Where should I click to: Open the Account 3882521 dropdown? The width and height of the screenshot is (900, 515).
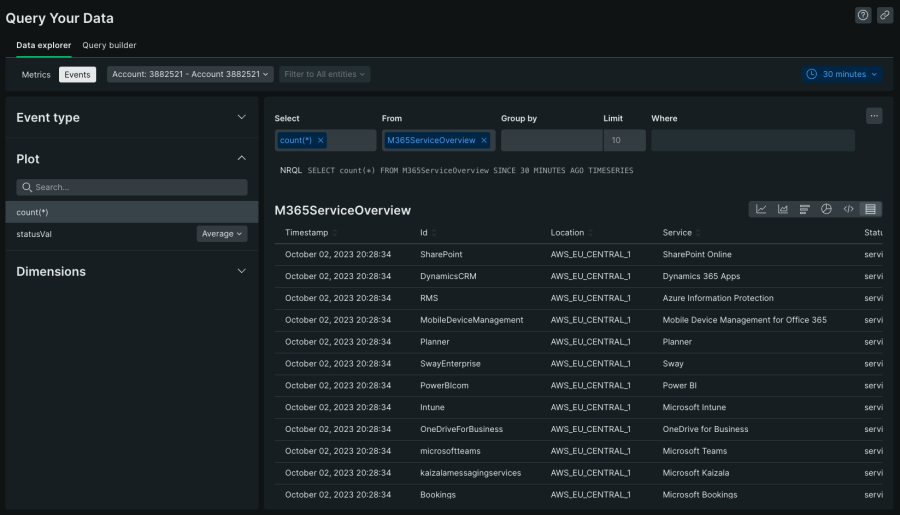pyautogui.click(x=190, y=74)
